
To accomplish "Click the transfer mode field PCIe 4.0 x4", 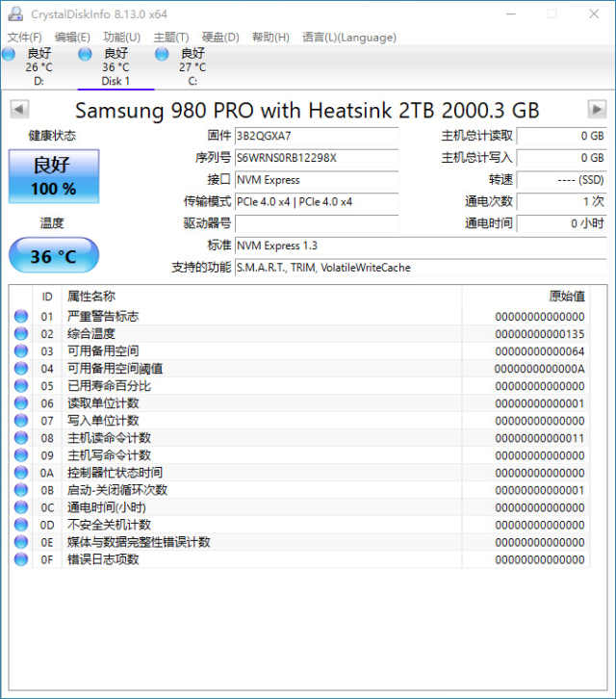I will [x=317, y=201].
